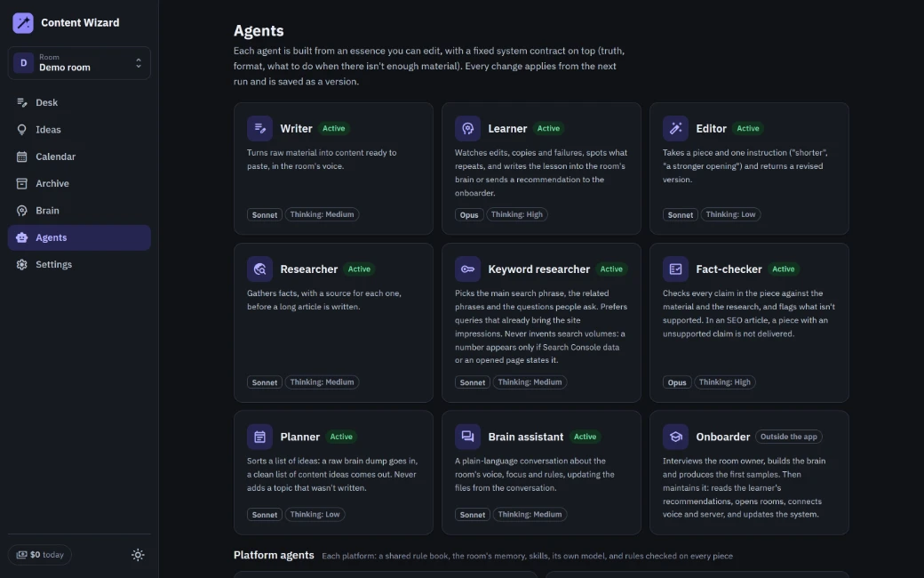Screen dimensions: 924x578
Task: Click the Ideas lightbulb icon
Action: pyautogui.click(x=22, y=130)
